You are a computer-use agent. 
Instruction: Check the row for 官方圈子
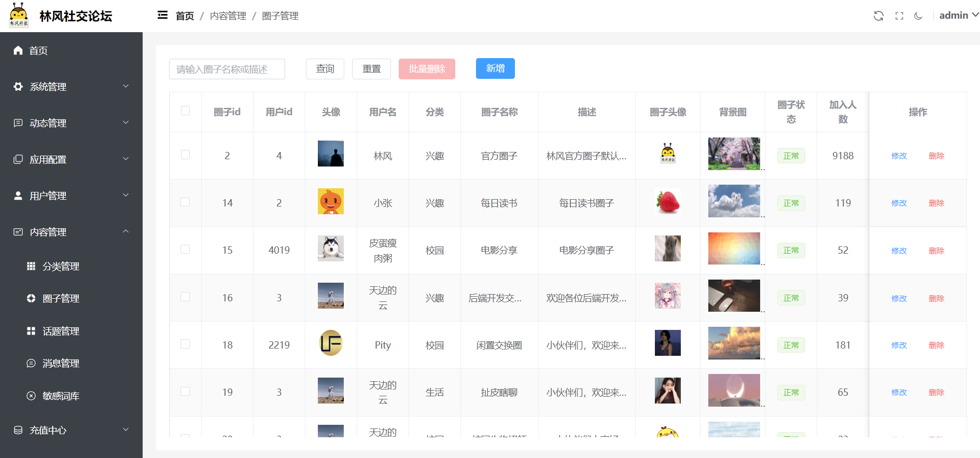tap(185, 155)
